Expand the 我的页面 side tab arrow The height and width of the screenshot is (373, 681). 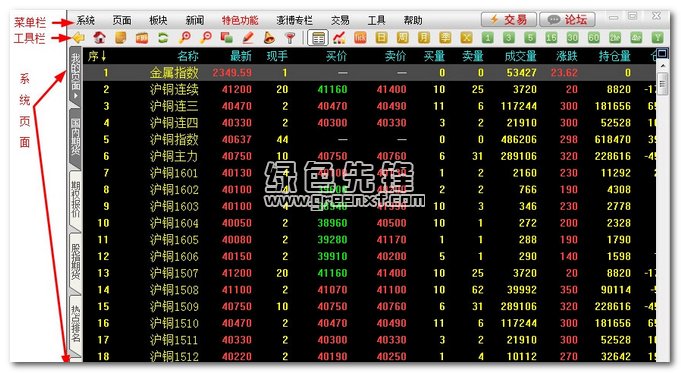point(75,96)
